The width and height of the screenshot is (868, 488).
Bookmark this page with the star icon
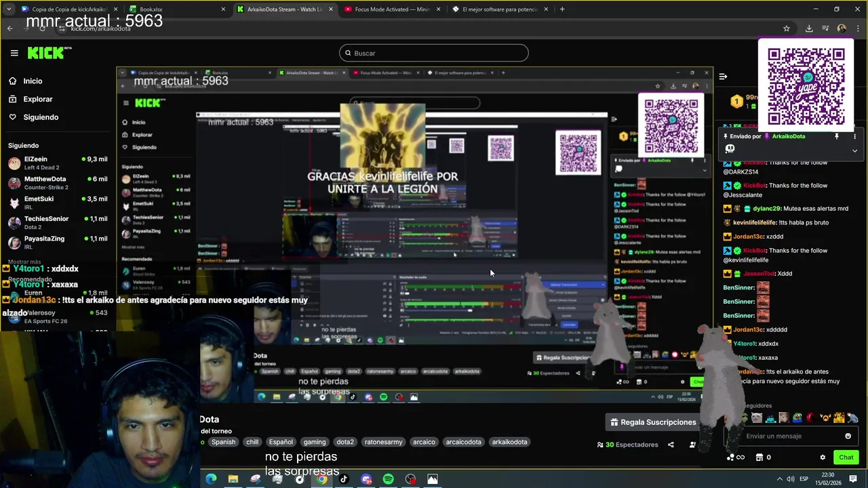787,28
